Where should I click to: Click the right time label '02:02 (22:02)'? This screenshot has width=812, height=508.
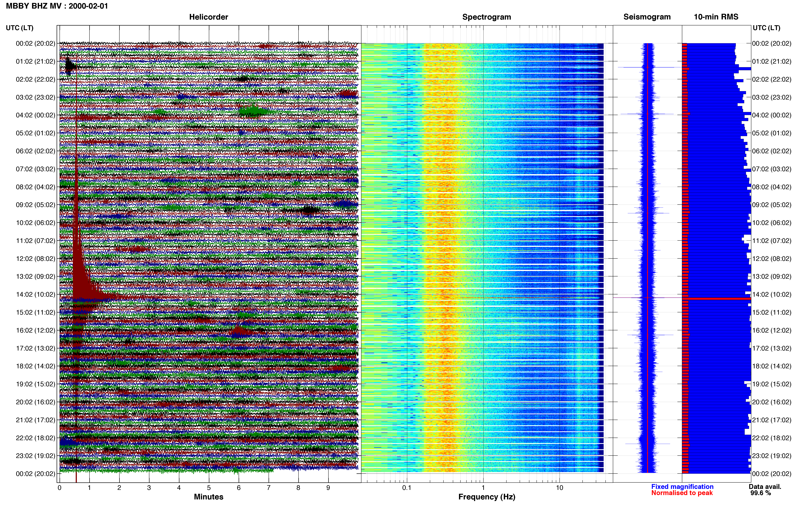772,79
